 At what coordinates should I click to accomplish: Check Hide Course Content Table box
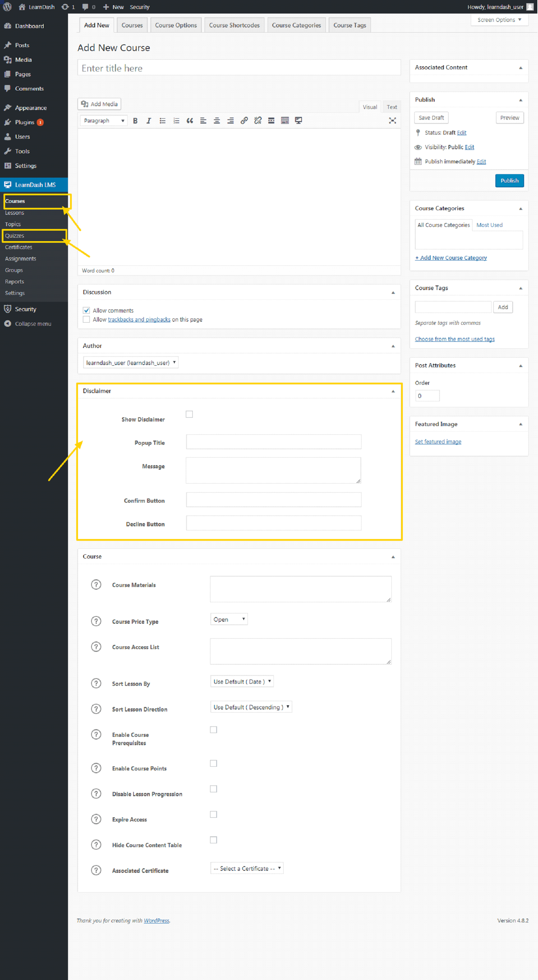point(214,840)
